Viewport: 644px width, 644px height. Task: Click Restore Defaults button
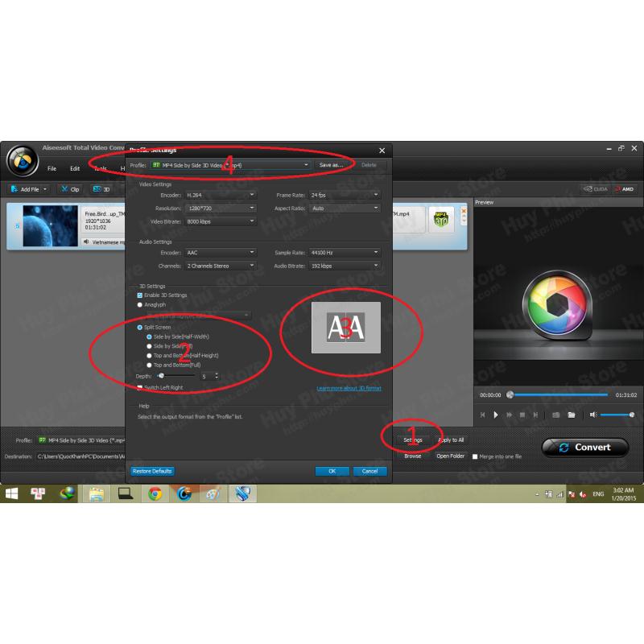pyautogui.click(x=152, y=471)
